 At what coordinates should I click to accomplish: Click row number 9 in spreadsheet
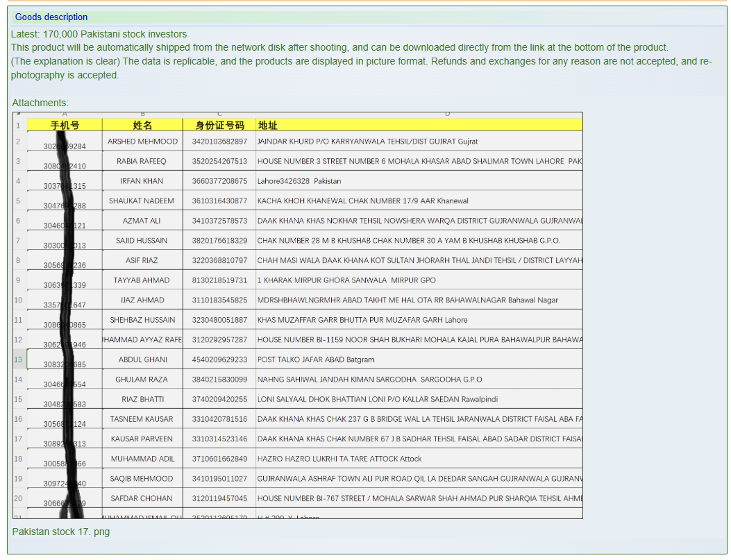coord(19,280)
